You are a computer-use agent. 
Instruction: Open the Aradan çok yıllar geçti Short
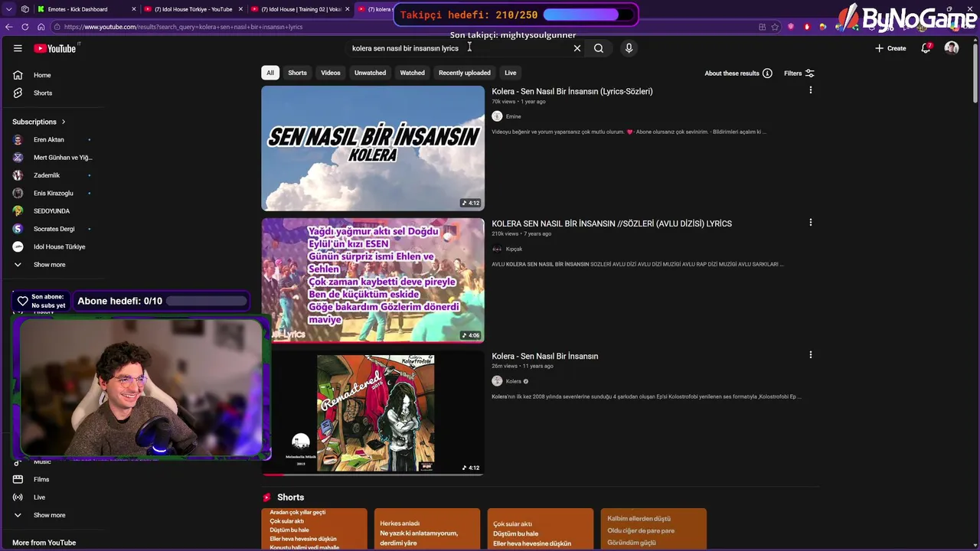pos(314,529)
